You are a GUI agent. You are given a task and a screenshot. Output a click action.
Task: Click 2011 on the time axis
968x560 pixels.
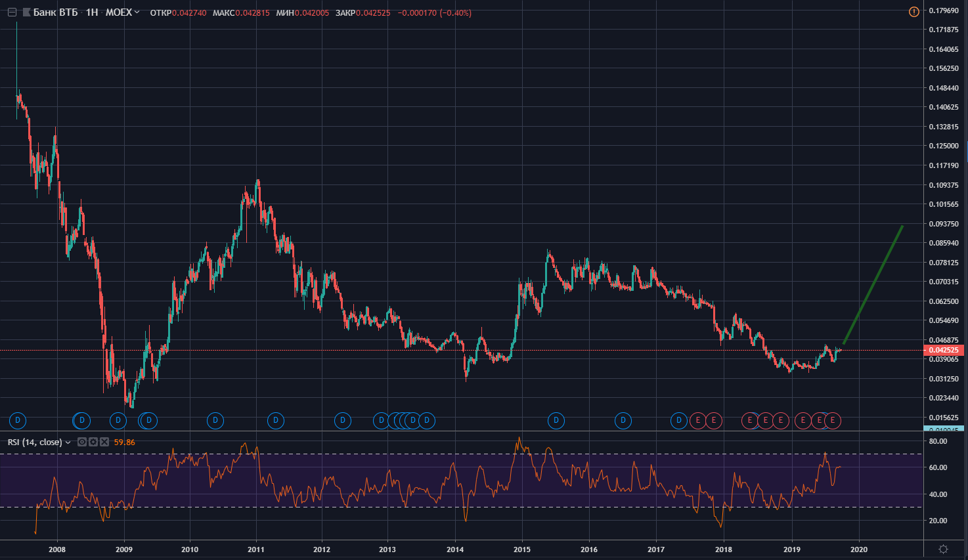[256, 549]
